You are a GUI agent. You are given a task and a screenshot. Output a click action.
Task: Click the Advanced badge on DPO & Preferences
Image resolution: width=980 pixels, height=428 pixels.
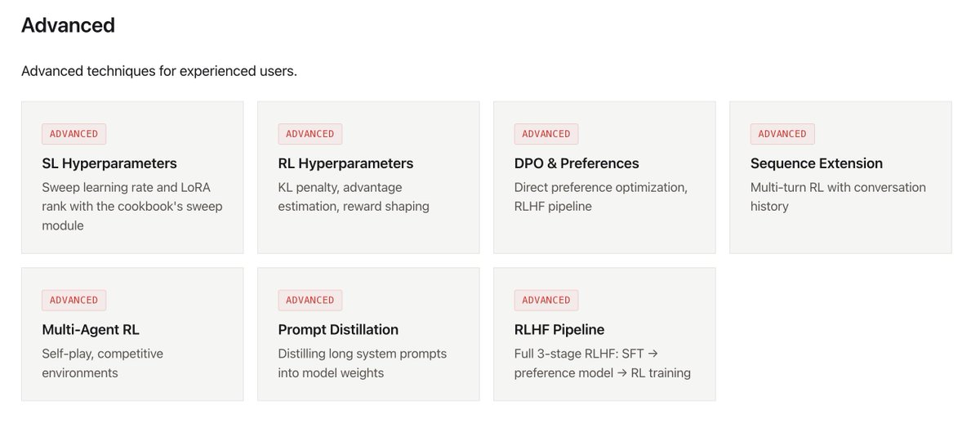coord(546,134)
